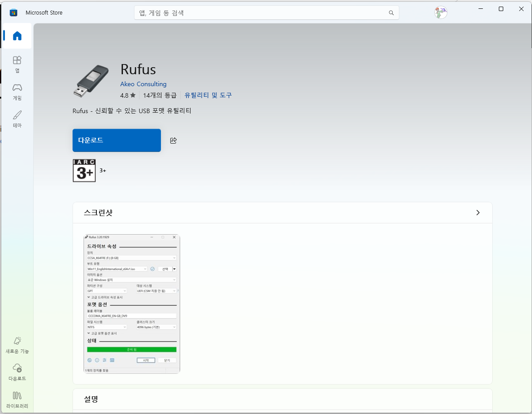532x414 pixels.
Task: Maximize the Microsoft Store window
Action: point(501,9)
